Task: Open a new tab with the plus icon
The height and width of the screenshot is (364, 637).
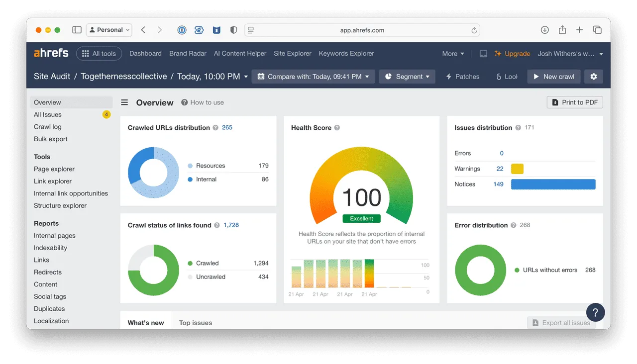Action: tap(580, 30)
